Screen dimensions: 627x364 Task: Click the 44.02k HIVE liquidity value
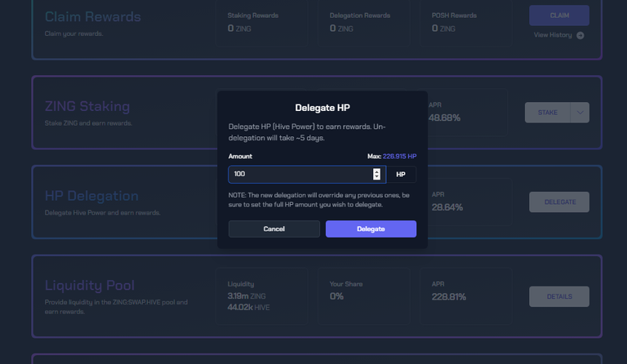coord(248,307)
